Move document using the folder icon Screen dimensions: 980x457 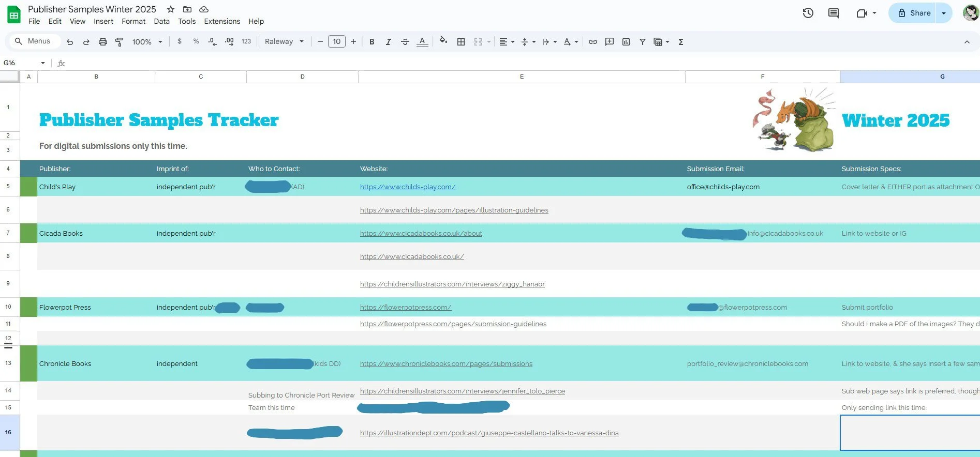[187, 9]
